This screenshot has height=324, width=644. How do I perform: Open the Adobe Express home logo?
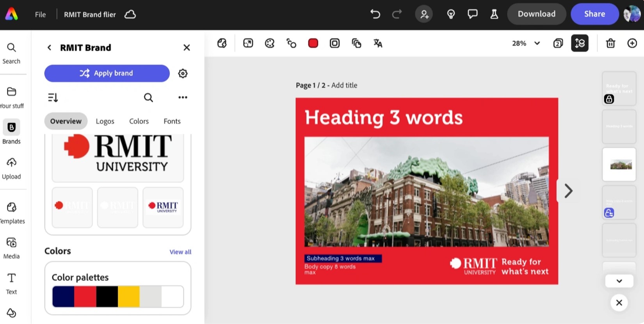(x=11, y=14)
